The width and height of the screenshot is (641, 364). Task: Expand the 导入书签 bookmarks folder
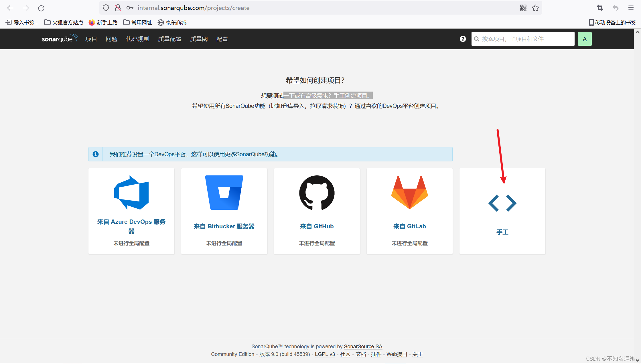[x=21, y=22]
